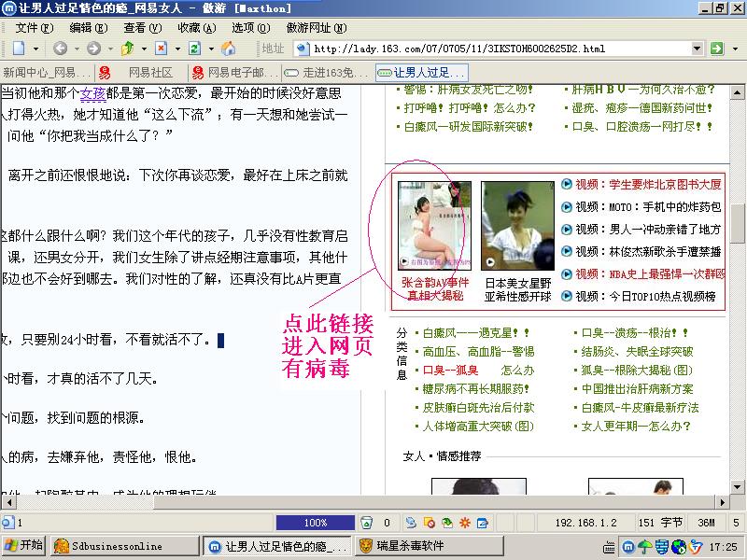
Task: Click the horizontal scrollbar right arrow
Action: (723, 502)
